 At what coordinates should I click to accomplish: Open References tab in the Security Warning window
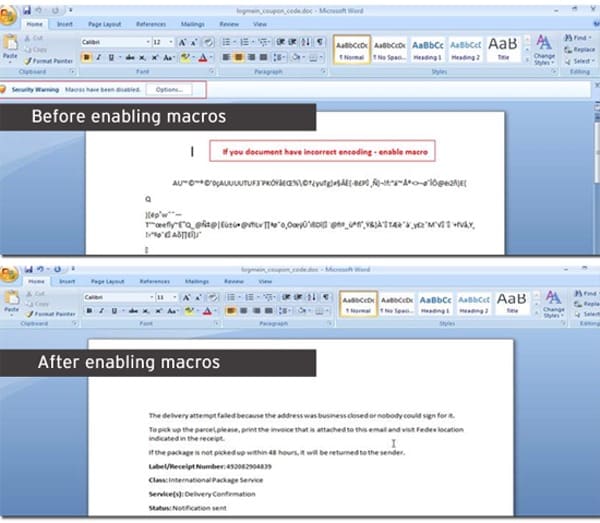pos(151,24)
